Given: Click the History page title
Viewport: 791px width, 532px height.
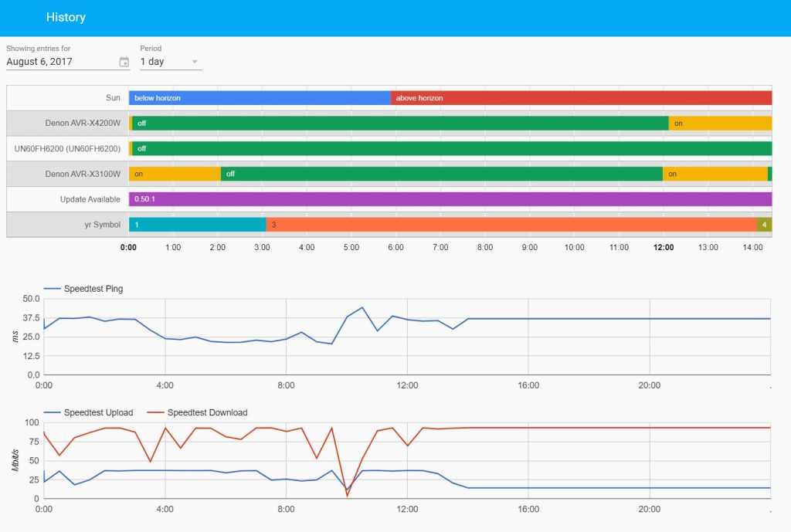Looking at the screenshot, I should [66, 17].
